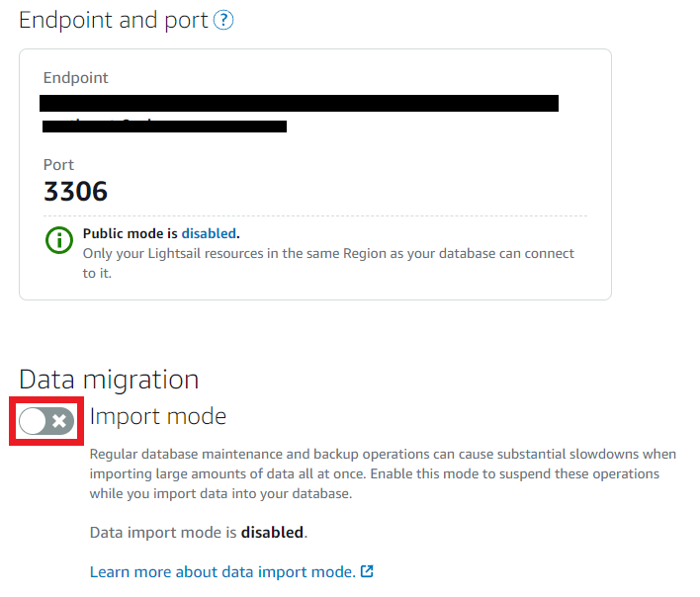
Task: Click the green info circle icon
Action: pyautogui.click(x=59, y=240)
